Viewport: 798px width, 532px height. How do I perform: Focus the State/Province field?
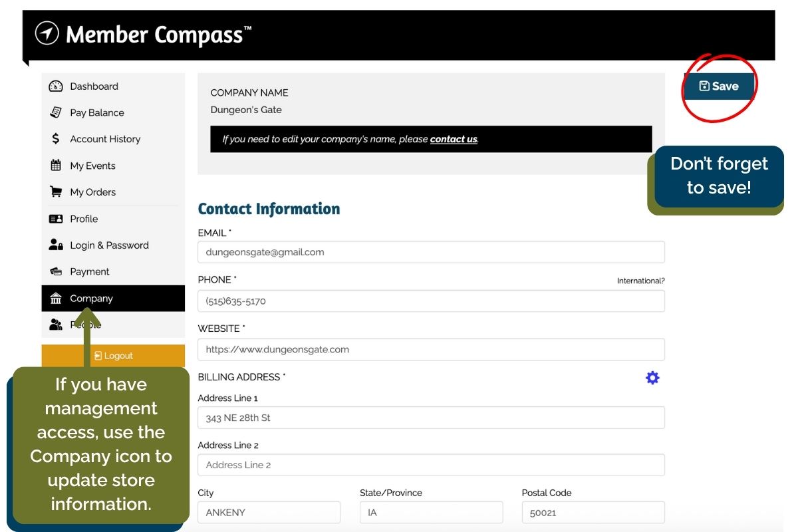(431, 513)
